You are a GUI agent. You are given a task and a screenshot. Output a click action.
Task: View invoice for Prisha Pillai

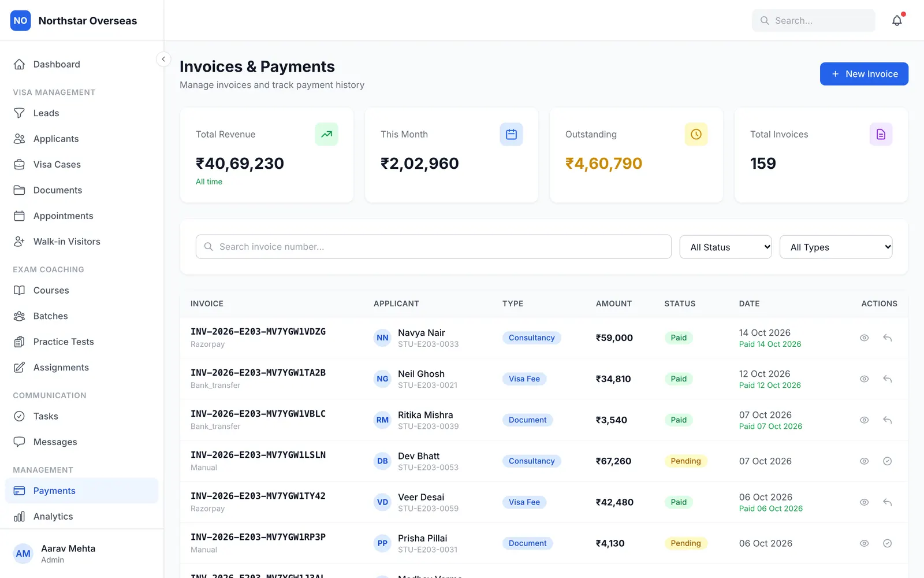coord(865,543)
